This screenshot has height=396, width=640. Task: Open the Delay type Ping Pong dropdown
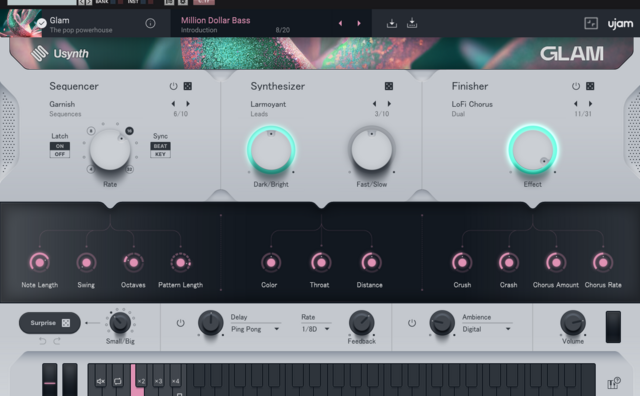point(255,329)
